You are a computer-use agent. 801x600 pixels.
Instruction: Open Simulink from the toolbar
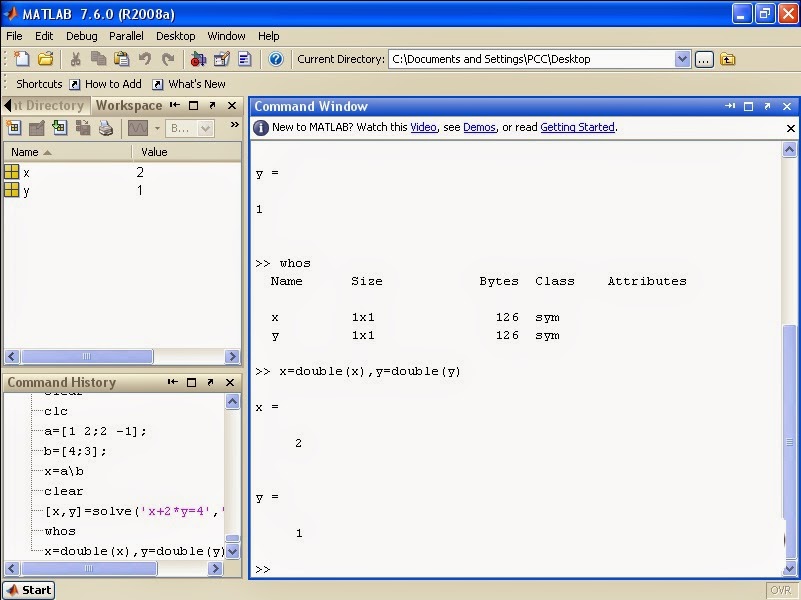[x=198, y=59]
